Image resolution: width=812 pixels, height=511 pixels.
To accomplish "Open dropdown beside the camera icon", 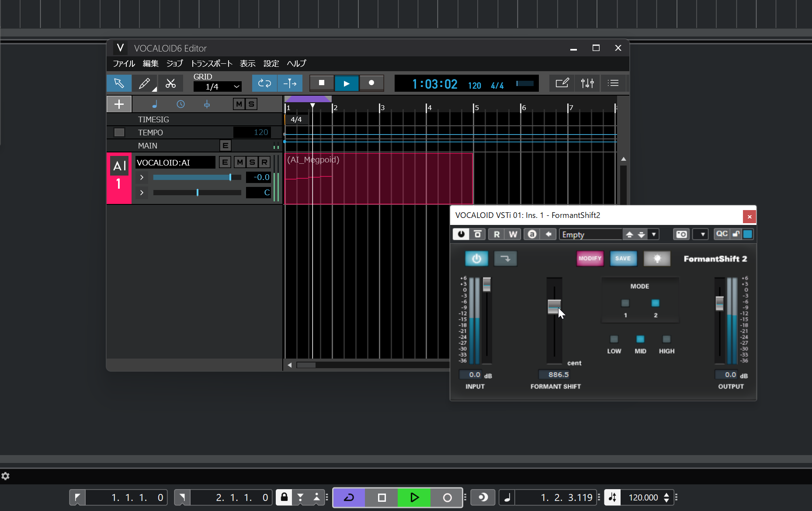I will (x=702, y=234).
